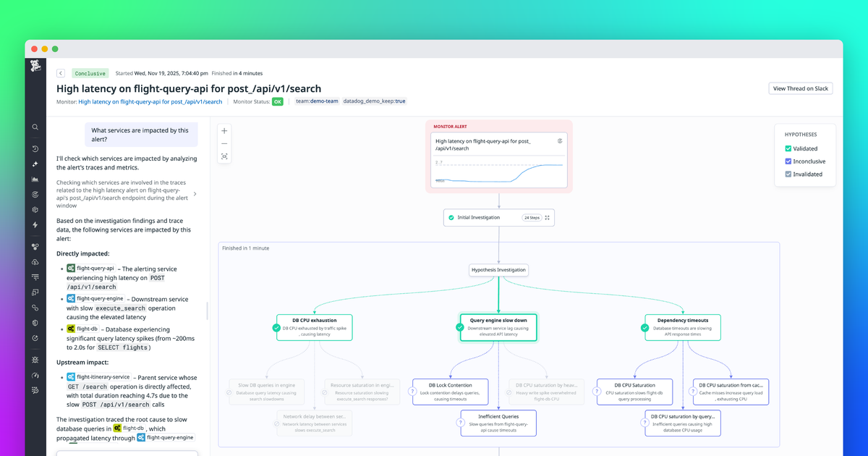This screenshot has width=868, height=456.
Task: Click question mark on Inefficient Queries node
Action: click(461, 423)
